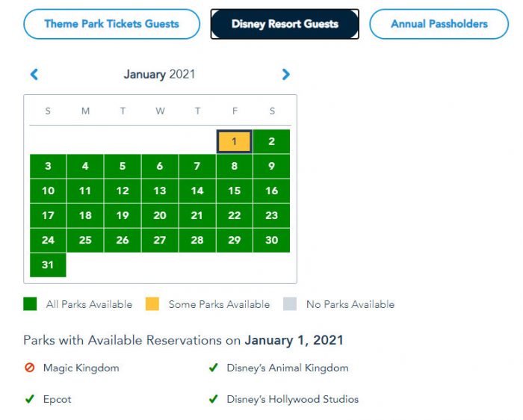Screen dimensions: 523x420
Task: Select January 31 date cell
Action: point(48,265)
